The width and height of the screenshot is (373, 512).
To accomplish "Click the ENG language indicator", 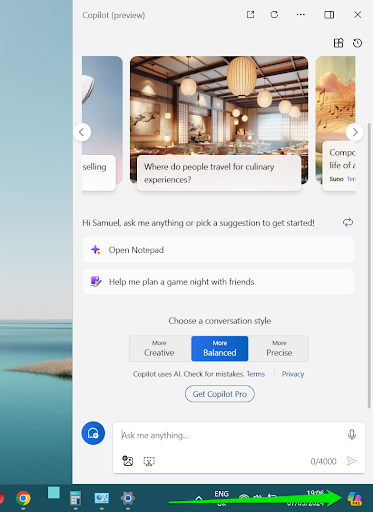I will (221, 494).
